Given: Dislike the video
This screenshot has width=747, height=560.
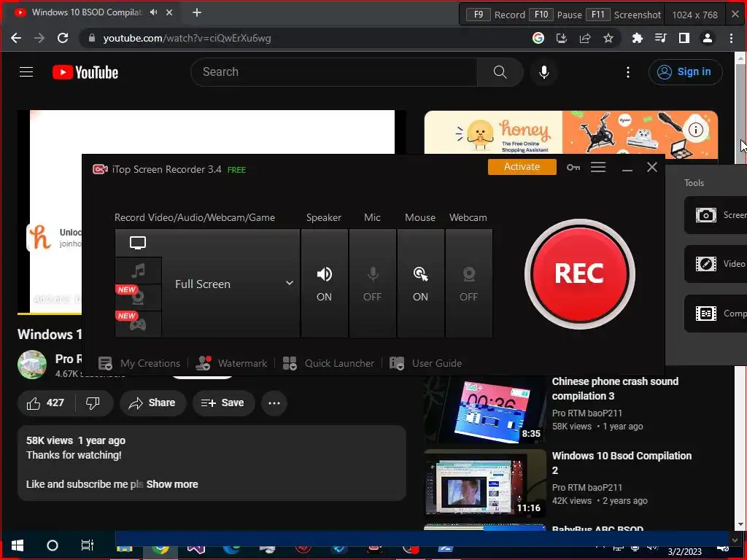Looking at the screenshot, I should click(93, 402).
